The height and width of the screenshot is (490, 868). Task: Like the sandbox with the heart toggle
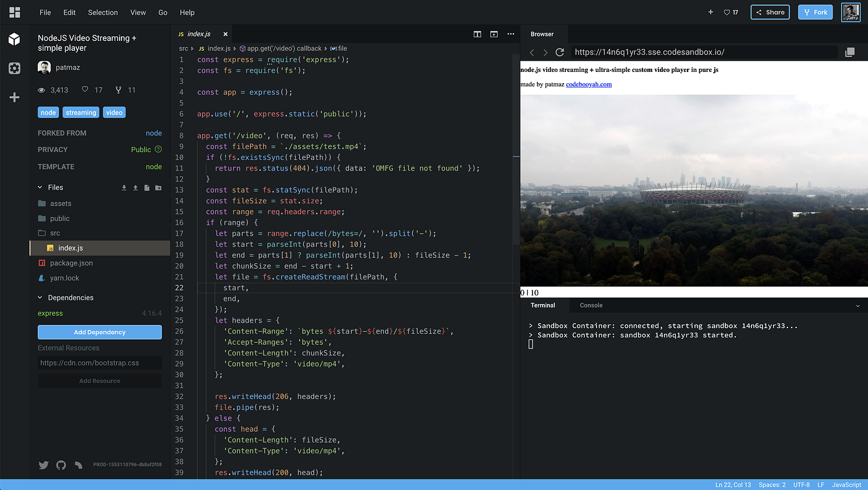(725, 12)
